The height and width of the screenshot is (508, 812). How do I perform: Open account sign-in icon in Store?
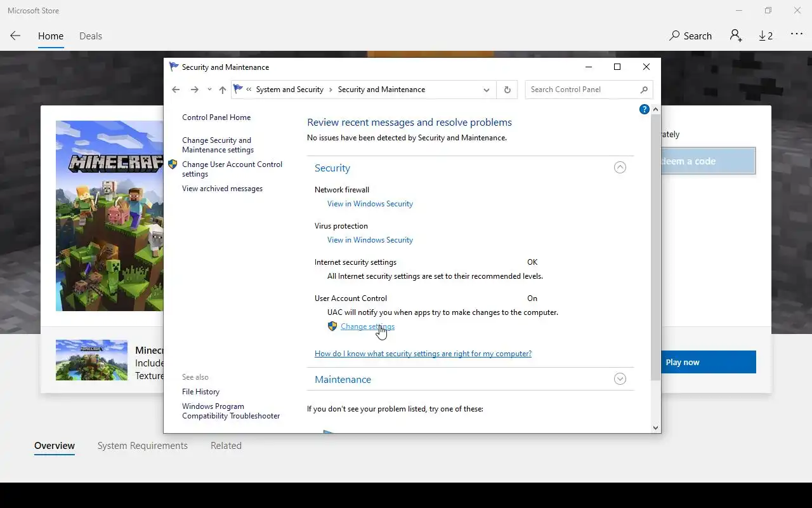[x=736, y=36]
